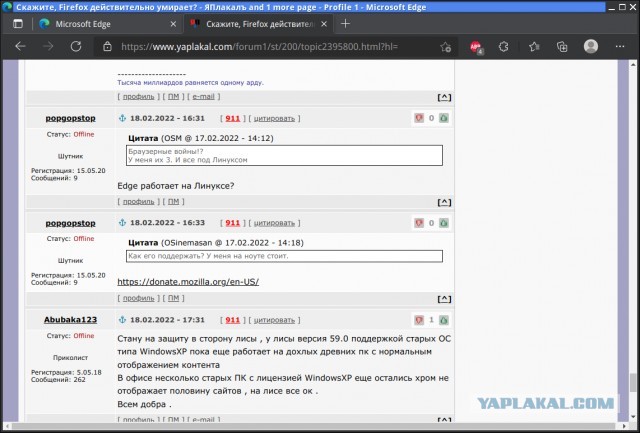Open the Collections icon
Screen dimensions: 640x433
[x=562, y=47]
